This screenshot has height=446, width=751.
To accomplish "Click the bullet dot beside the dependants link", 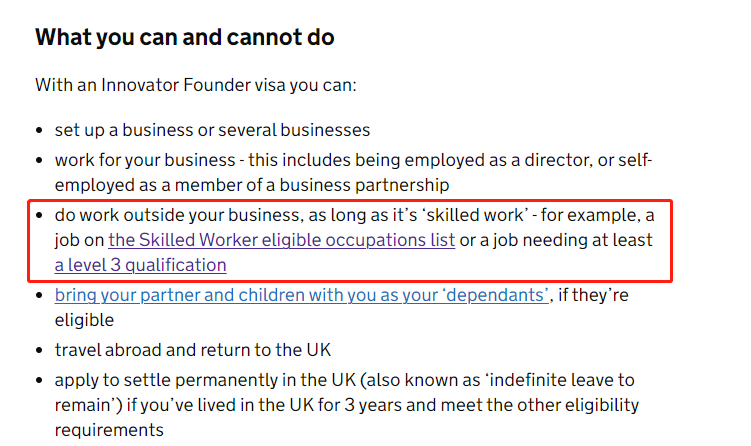I will (x=39, y=295).
